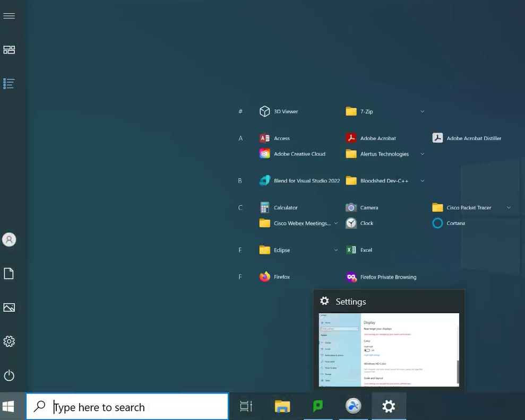The image size is (525, 420).
Task: Click the Type here to search box
Action: point(127,406)
